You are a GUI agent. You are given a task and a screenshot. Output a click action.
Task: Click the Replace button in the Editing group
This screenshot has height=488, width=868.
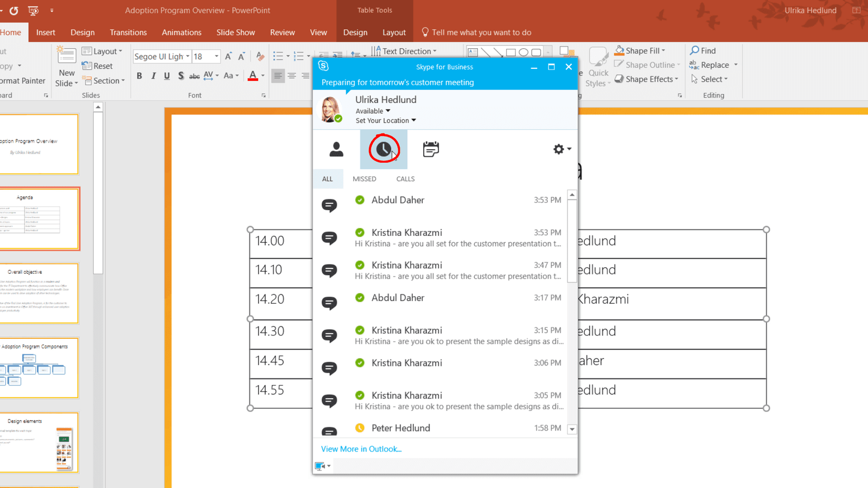(710, 65)
